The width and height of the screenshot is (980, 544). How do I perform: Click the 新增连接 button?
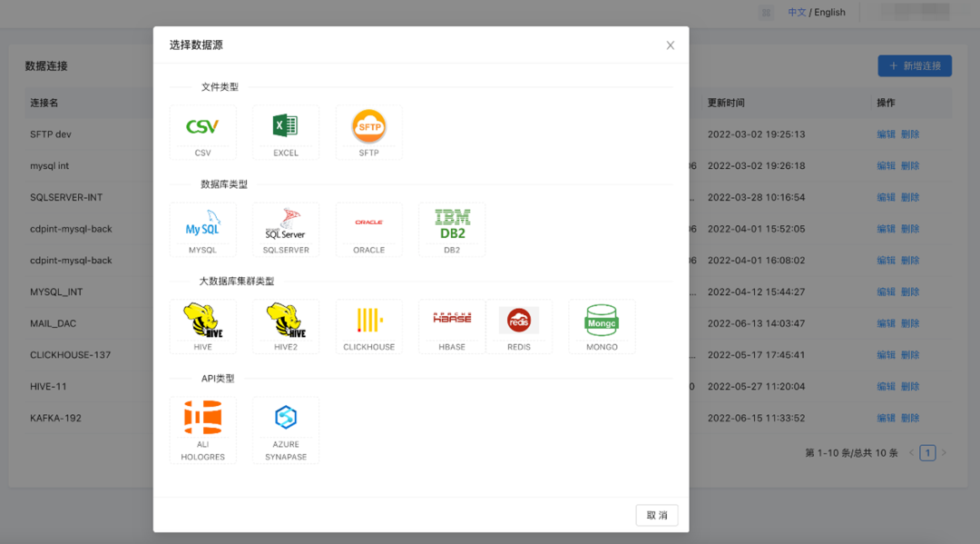(x=915, y=65)
